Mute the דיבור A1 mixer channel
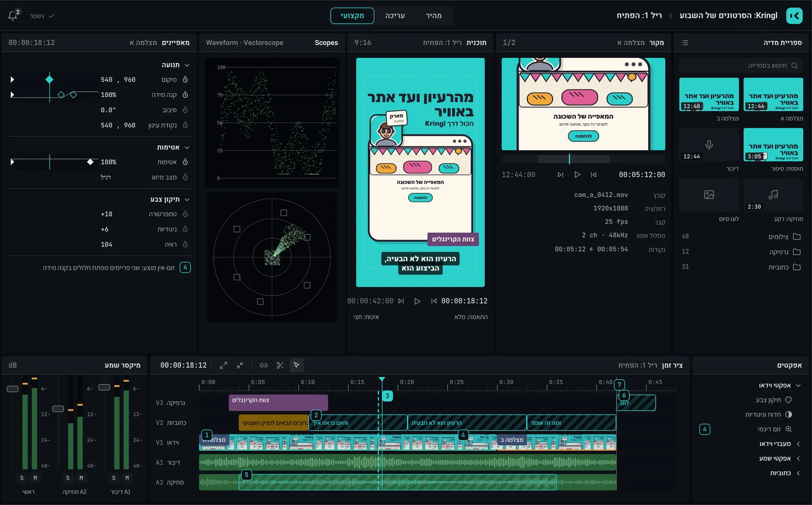 [127, 478]
